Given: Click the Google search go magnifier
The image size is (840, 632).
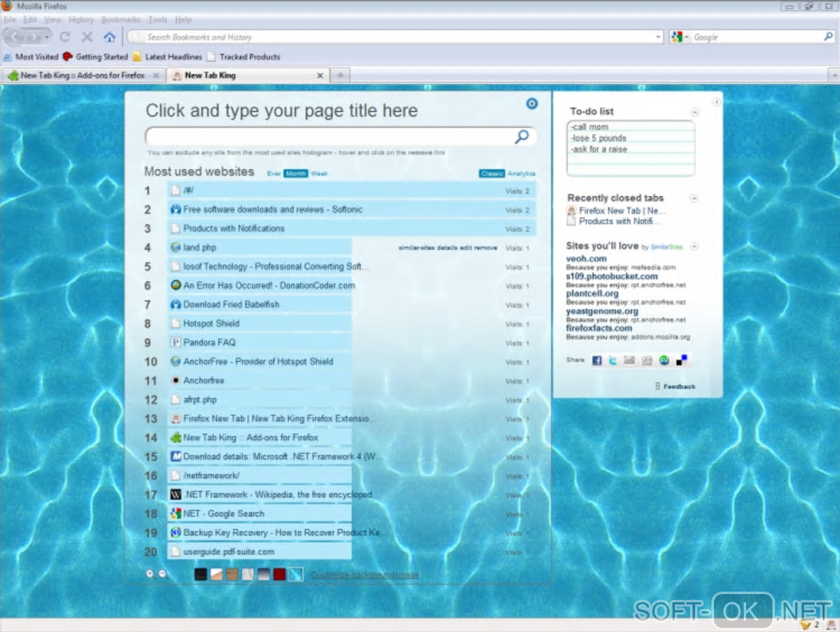Looking at the screenshot, I should click(x=828, y=36).
